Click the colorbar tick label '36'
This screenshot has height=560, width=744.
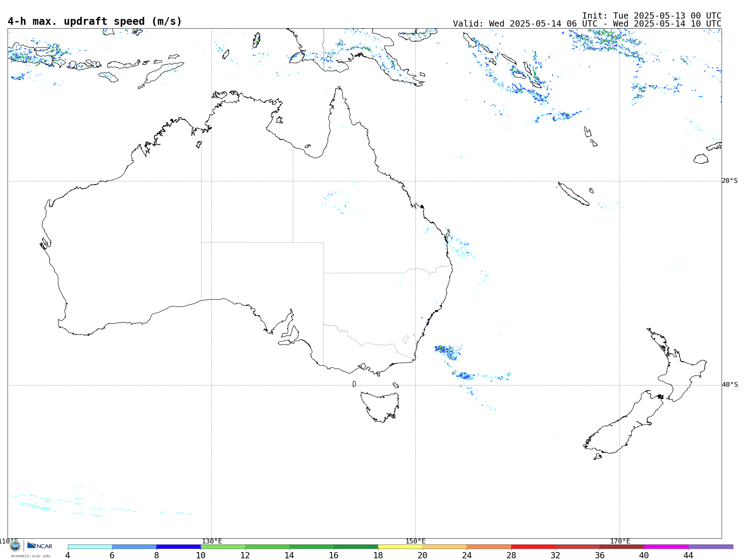(x=600, y=555)
